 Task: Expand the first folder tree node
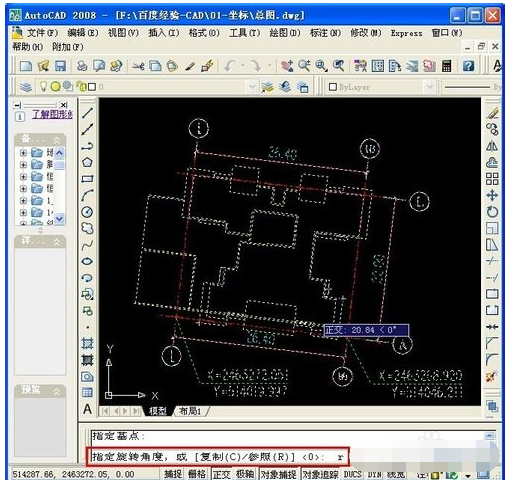click(x=23, y=153)
